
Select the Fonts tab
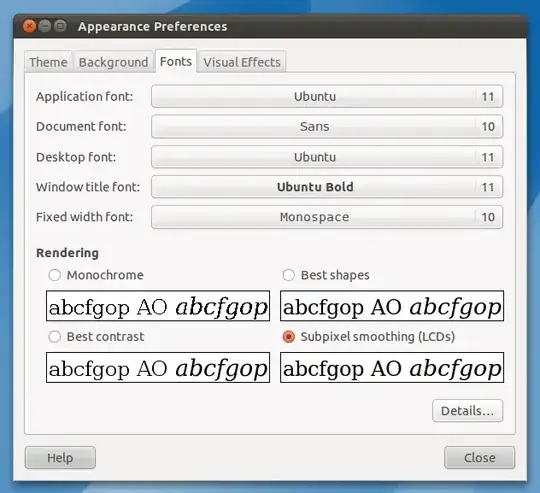[176, 62]
